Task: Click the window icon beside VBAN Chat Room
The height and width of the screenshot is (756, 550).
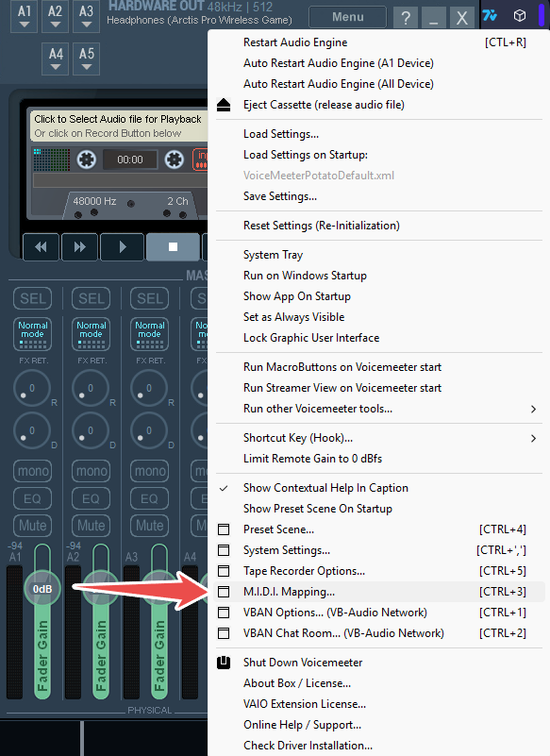Action: 224,633
